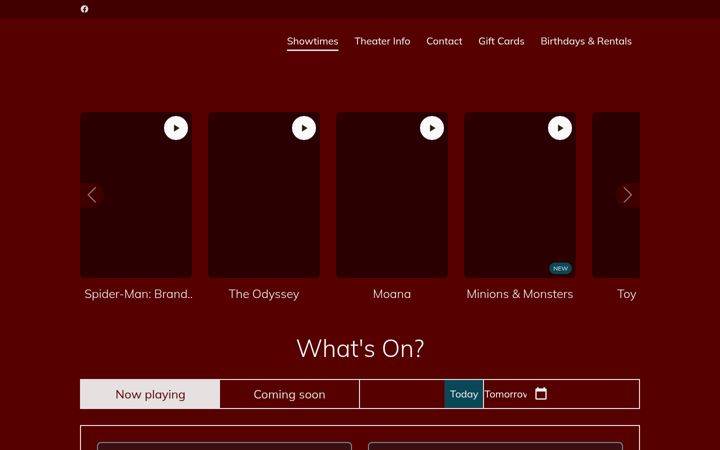Open the Gift Cards page
Screen dimensions: 720x450
501,41
